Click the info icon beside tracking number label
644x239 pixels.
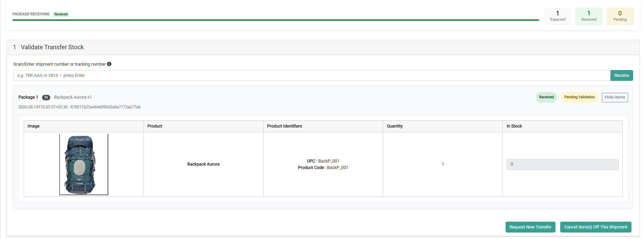click(109, 64)
